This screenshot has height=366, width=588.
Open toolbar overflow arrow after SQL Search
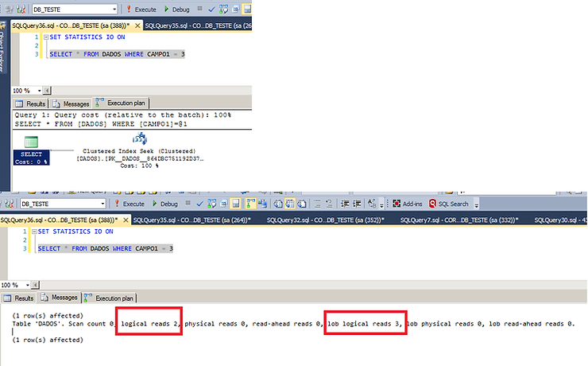(476, 204)
